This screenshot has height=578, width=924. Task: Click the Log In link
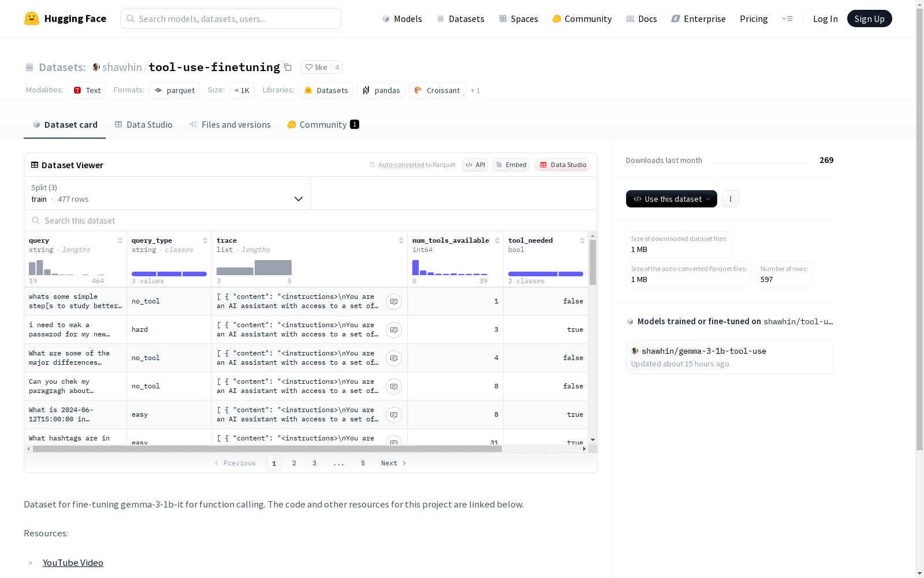coord(825,18)
